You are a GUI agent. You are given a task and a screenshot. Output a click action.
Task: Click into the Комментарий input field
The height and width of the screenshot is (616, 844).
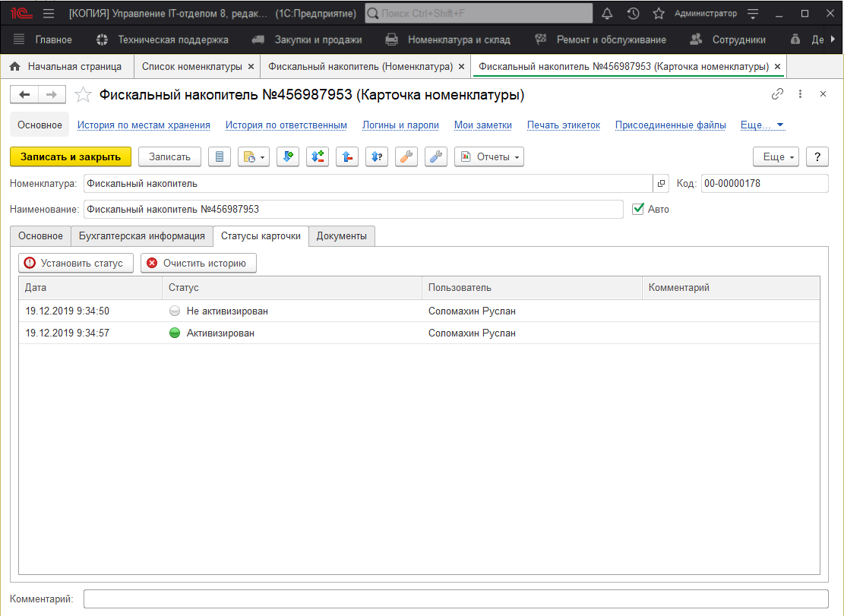click(x=456, y=599)
